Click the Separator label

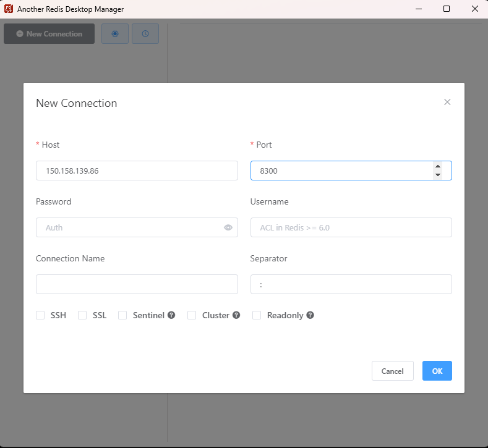tap(268, 259)
